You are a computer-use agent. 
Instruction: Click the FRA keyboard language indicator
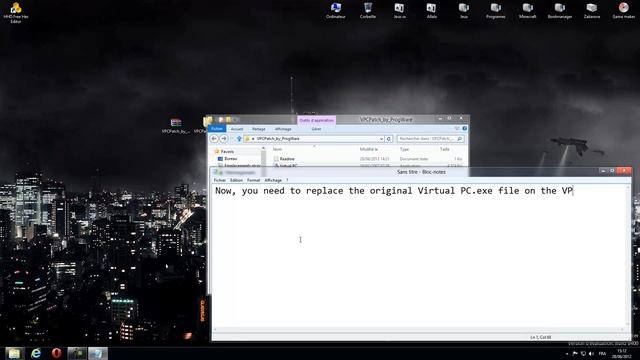click(602, 353)
